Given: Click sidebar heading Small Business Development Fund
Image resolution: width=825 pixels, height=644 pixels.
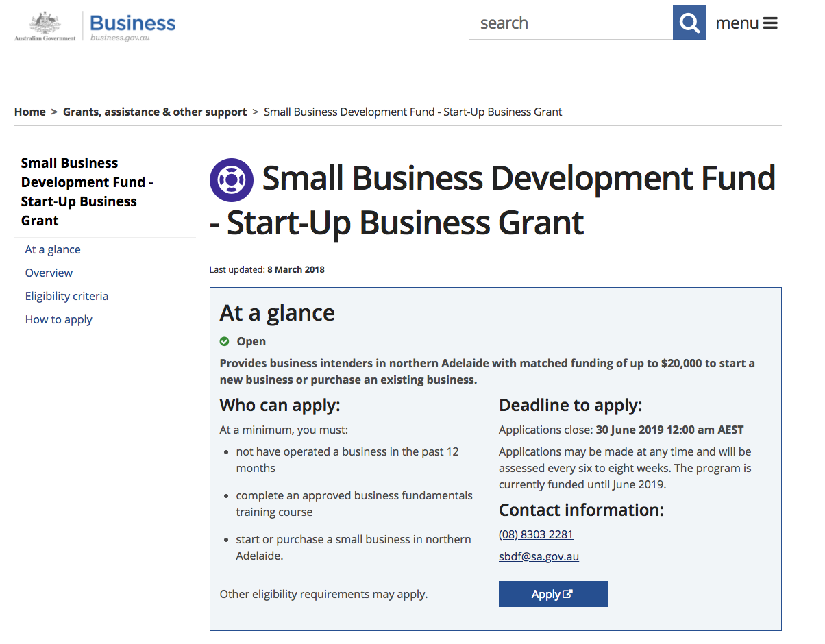Looking at the screenshot, I should click(87, 192).
